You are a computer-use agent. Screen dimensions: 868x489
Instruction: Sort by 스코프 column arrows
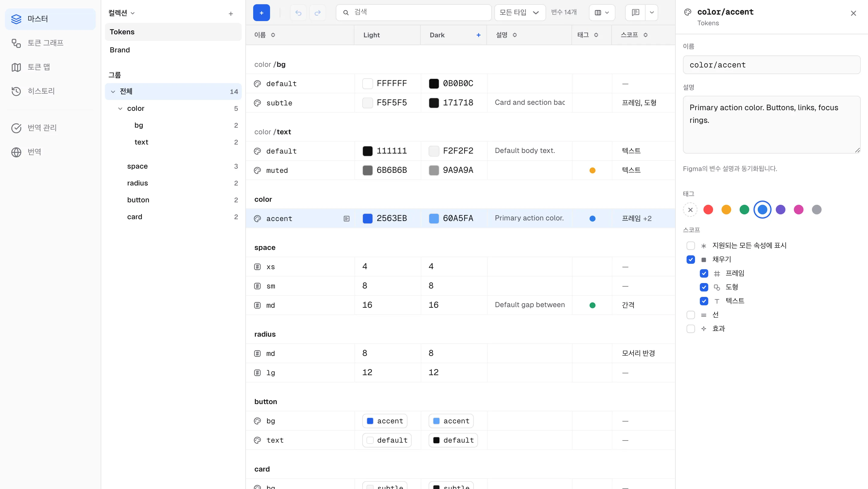coord(646,35)
